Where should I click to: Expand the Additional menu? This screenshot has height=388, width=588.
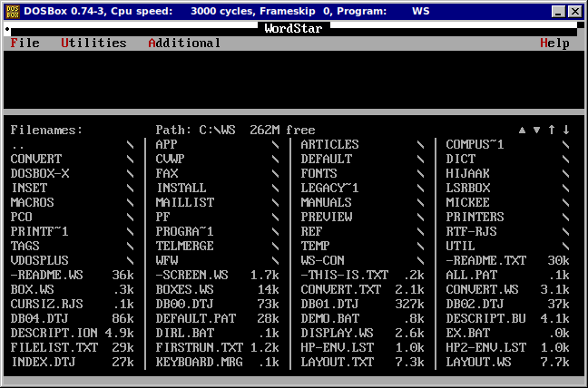click(184, 44)
